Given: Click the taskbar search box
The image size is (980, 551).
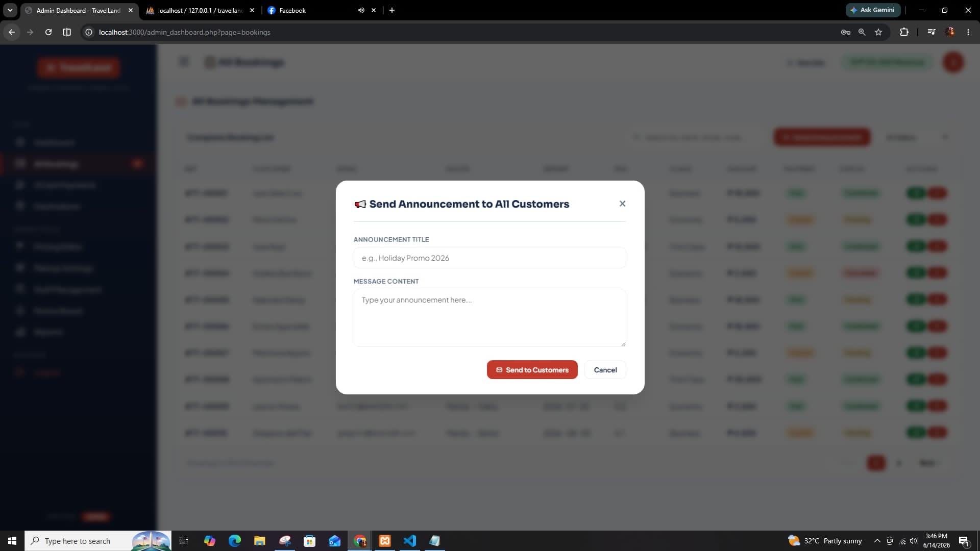Looking at the screenshot, I should coord(98,541).
